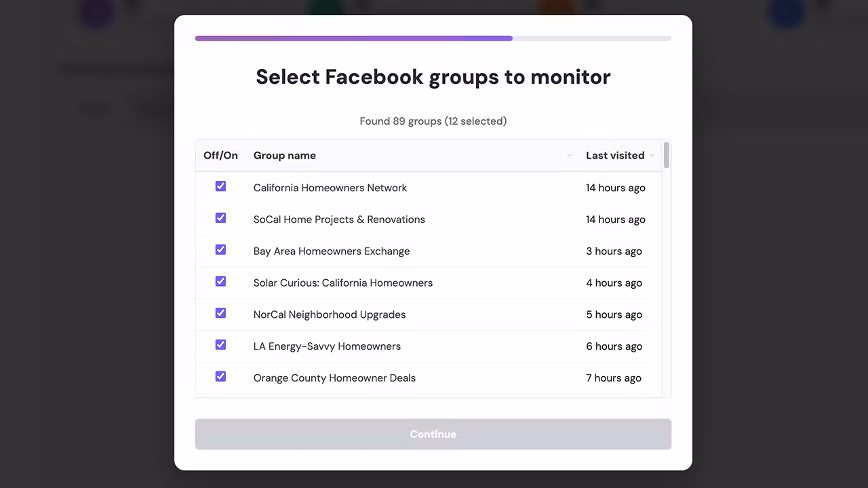Click the Last visited column header
868x488 pixels.
point(615,156)
